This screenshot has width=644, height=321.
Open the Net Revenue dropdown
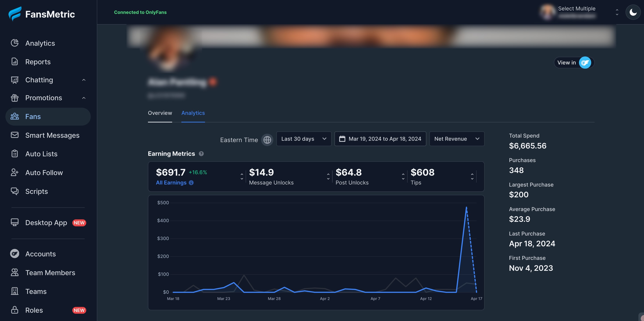(x=457, y=139)
